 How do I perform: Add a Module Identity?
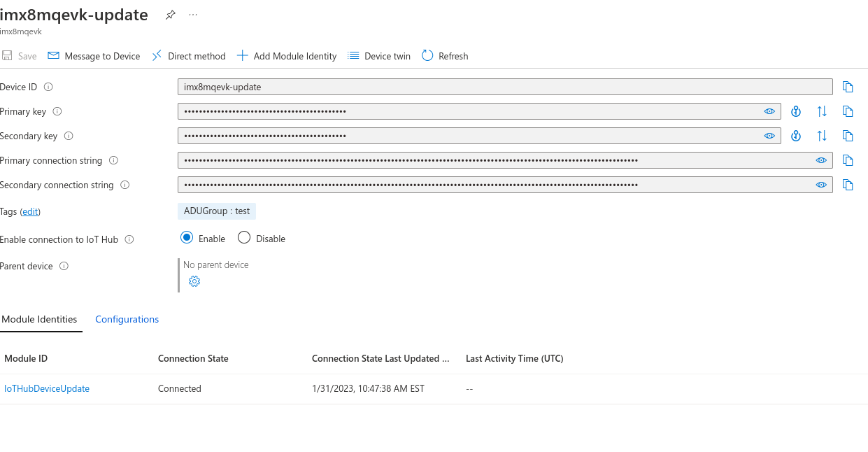[286, 56]
